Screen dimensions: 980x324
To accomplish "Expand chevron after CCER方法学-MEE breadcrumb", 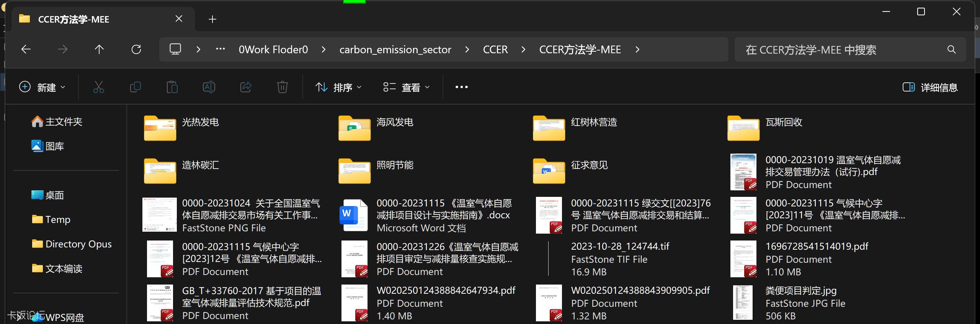I will pyautogui.click(x=637, y=49).
